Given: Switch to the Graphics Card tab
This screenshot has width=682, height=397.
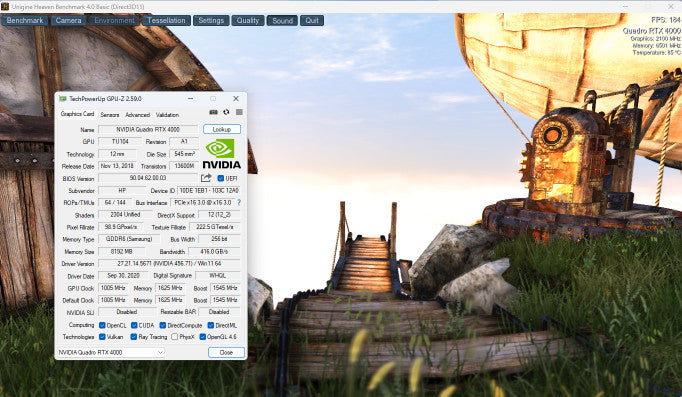Looking at the screenshot, I should [77, 114].
